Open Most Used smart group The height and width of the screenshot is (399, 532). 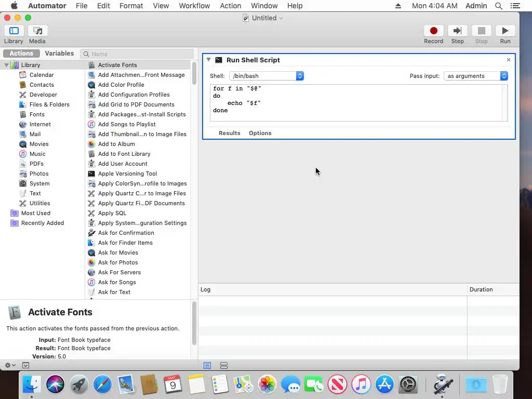click(36, 213)
